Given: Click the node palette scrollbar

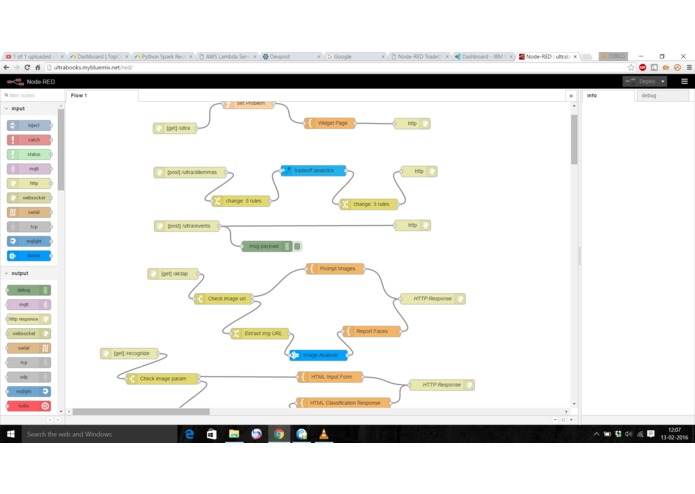Looking at the screenshot, I should 61,149.
